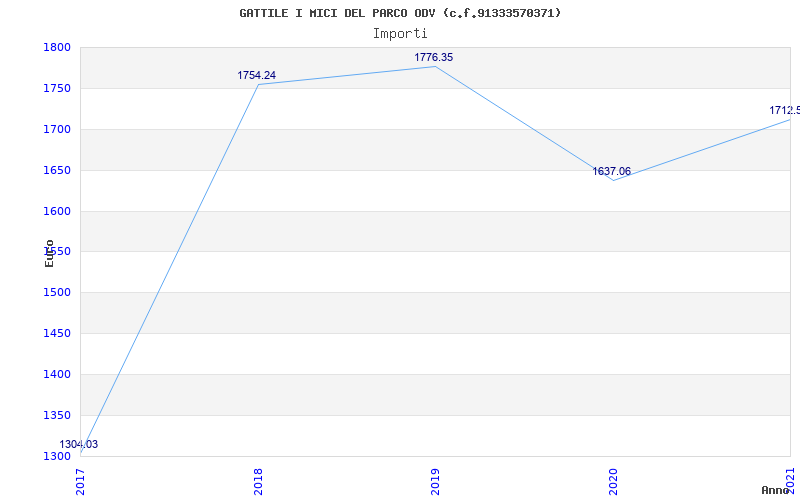This screenshot has width=800, height=500.
Task: Click the 1800 y-axis tick label
Action: [x=57, y=47]
